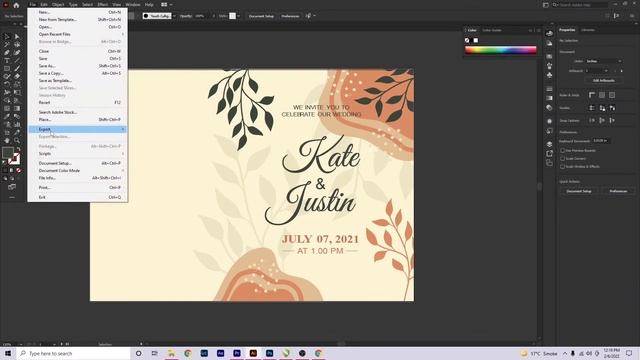Click Document Setup in Quick Actions
Viewport: 640px width, 360px height.
coord(579,191)
